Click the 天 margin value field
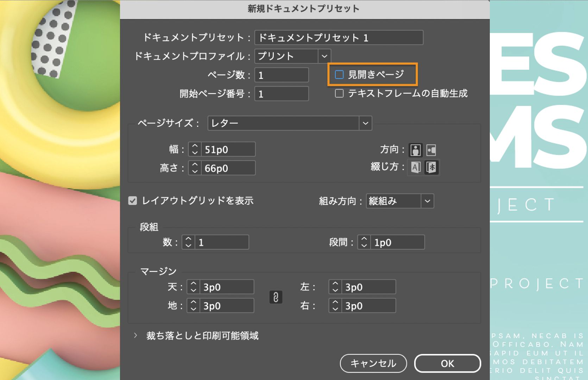 (x=227, y=287)
